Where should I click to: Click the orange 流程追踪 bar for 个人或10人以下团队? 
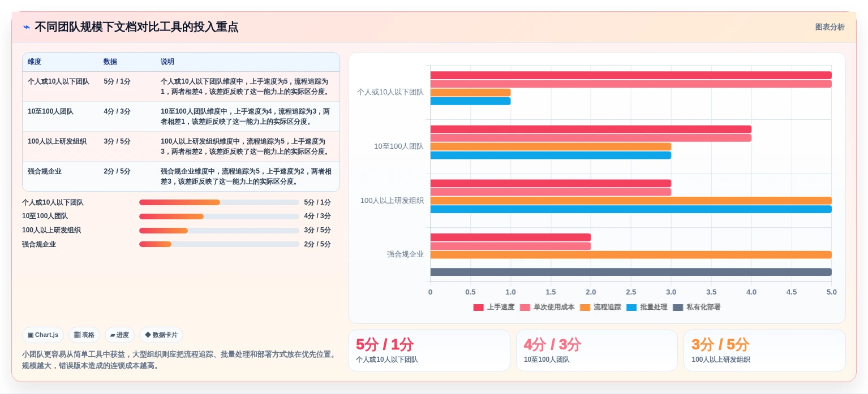(470, 92)
